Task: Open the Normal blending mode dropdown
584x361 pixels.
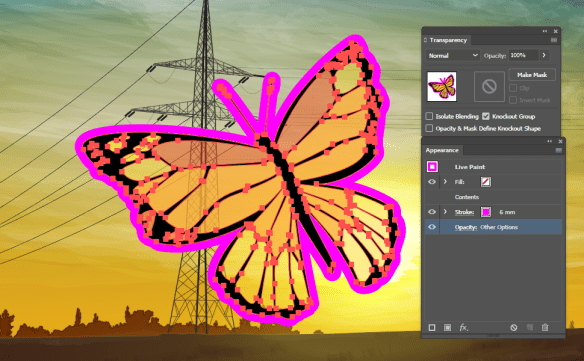Action: pos(453,56)
